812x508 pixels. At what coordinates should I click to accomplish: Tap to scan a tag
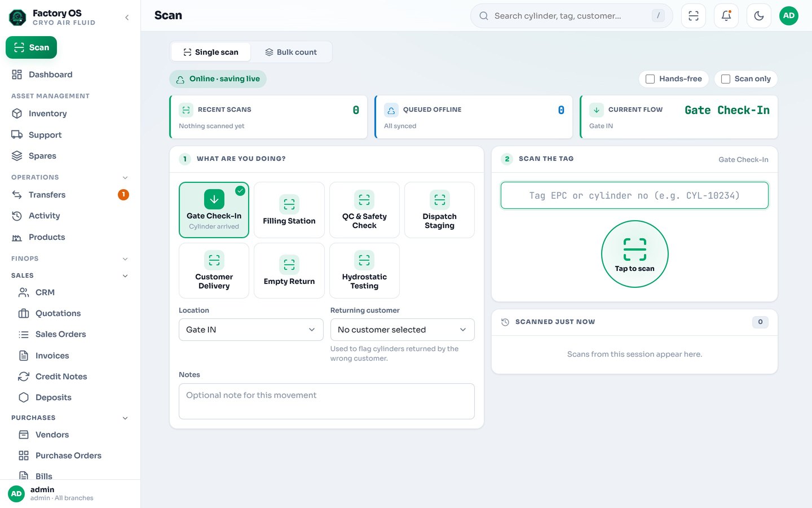(635, 254)
